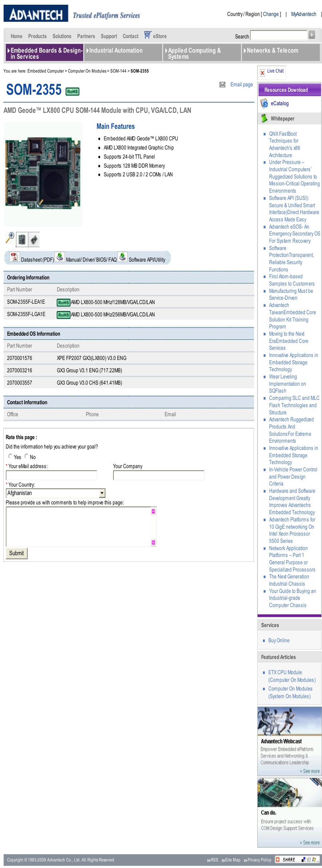Select the No radio button
The width and height of the screenshot is (322, 868).
pos(26,456)
